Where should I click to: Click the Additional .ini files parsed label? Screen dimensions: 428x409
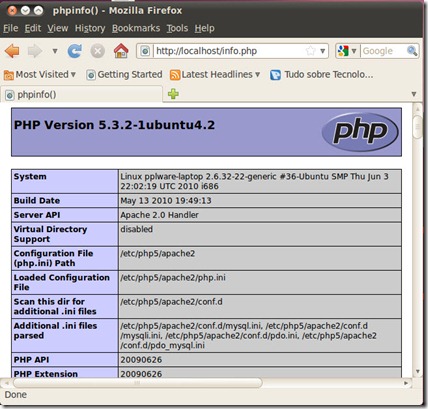point(55,331)
